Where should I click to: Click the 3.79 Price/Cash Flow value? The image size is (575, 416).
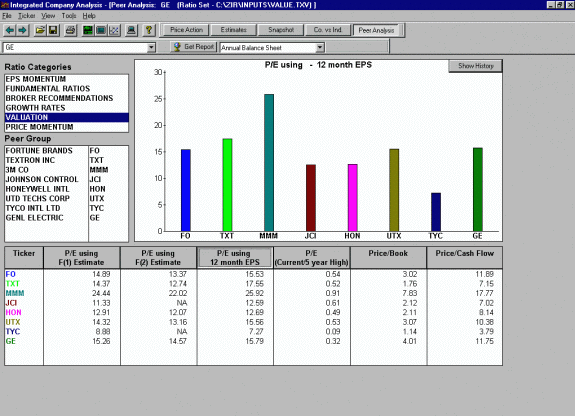(x=486, y=331)
